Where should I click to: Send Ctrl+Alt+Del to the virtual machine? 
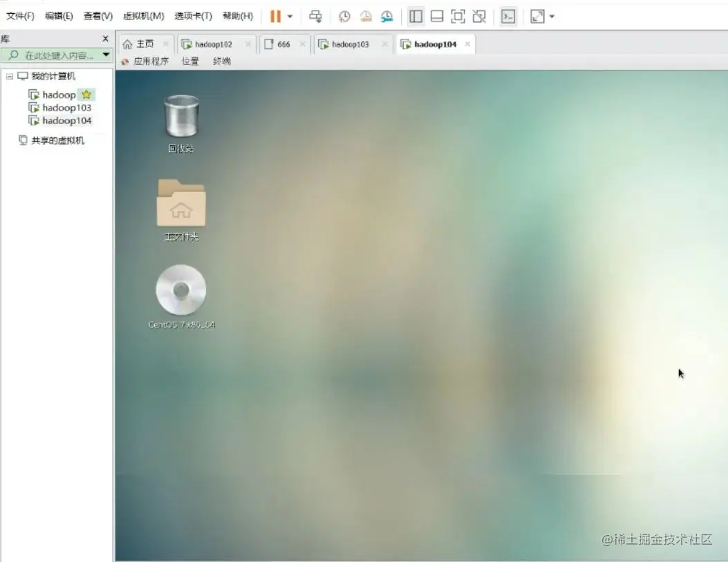315,16
